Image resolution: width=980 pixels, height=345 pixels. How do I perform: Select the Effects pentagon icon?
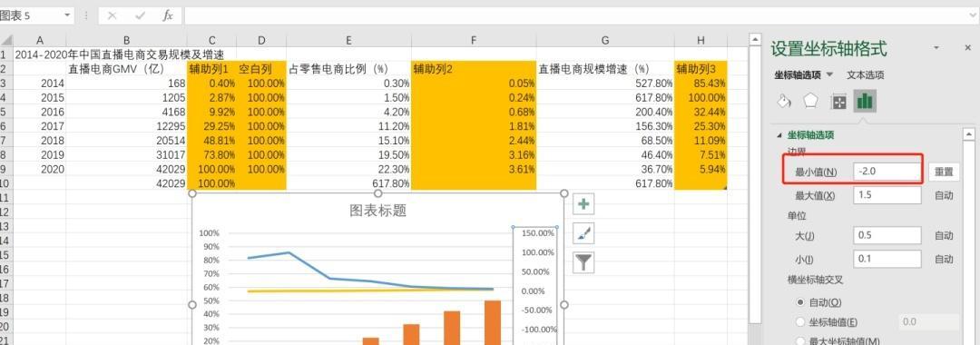point(810,102)
